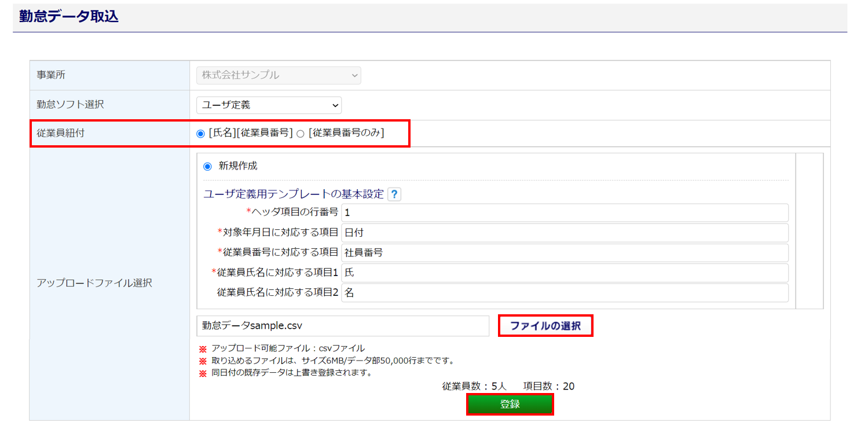Select the [従業員番号のみ] radio option
The height and width of the screenshot is (426, 868).
pyautogui.click(x=300, y=134)
